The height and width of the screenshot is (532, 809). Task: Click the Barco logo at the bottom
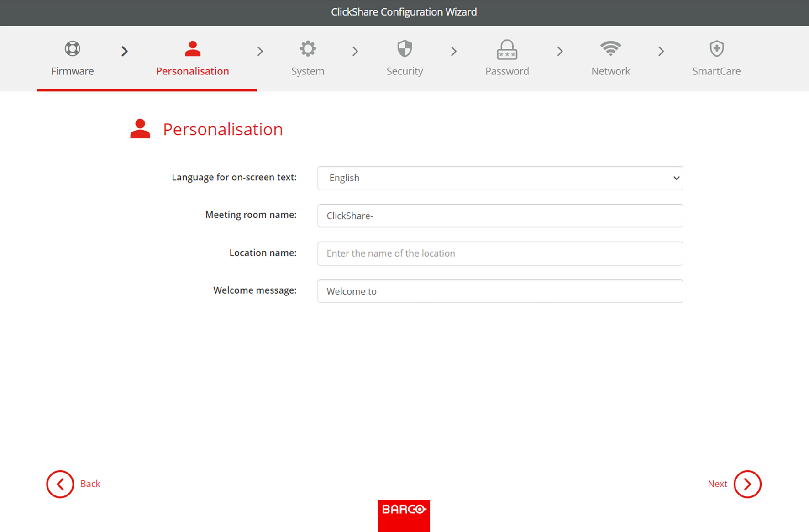[x=404, y=516]
